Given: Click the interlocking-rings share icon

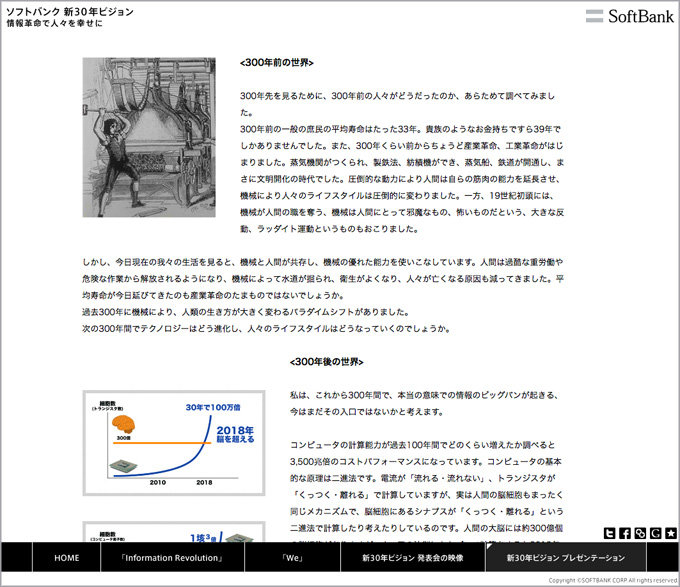Looking at the screenshot, I should [x=640, y=533].
